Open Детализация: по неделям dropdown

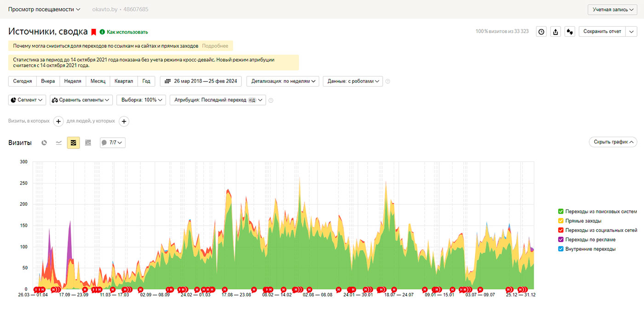point(283,81)
